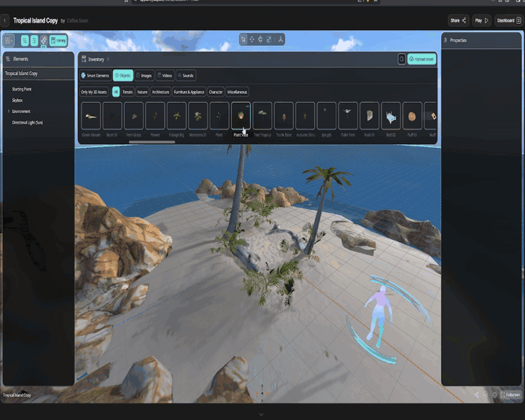This screenshot has height=420, width=525.
Task: Toggle Only My 3D Assets filter
Action: tap(95, 92)
